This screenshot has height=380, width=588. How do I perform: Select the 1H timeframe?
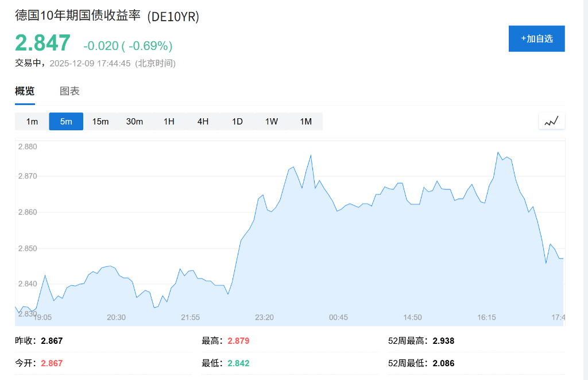coord(169,121)
